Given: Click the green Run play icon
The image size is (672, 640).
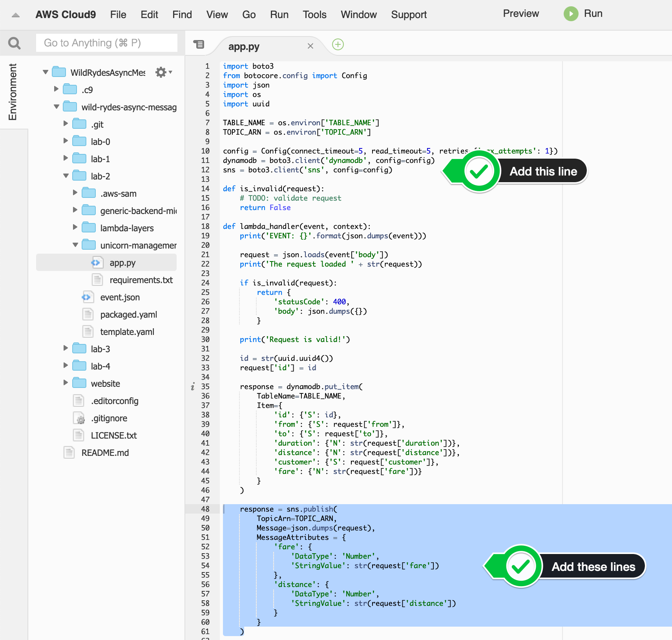Looking at the screenshot, I should pos(571,14).
